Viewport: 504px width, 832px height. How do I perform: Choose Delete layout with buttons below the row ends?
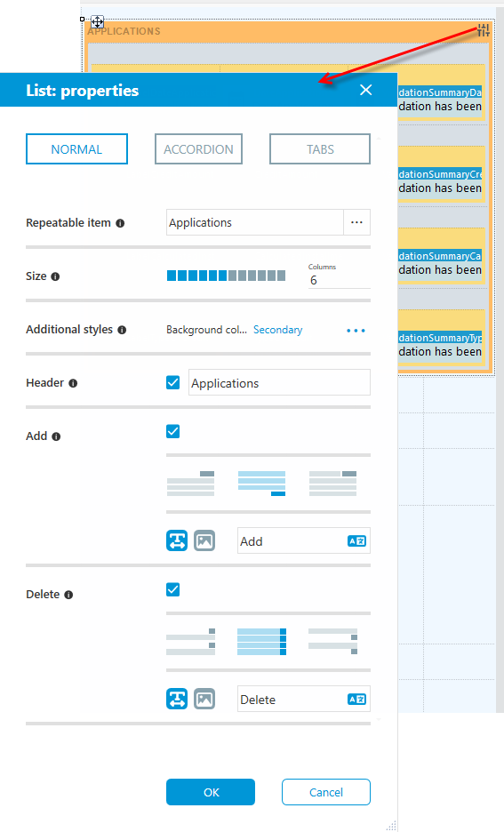tap(332, 642)
